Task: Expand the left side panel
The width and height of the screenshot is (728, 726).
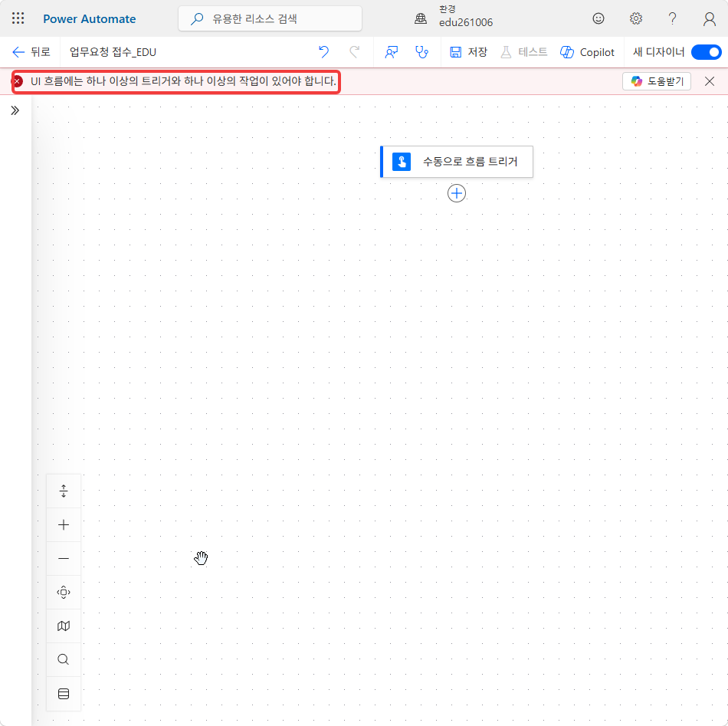Action: pyautogui.click(x=15, y=110)
